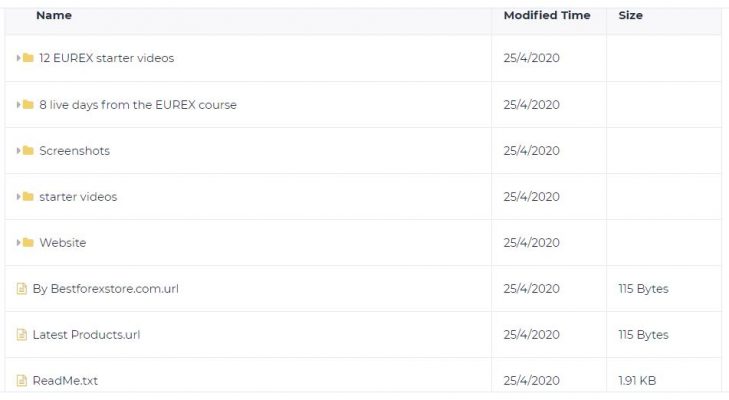Expand the Screenshots folder arrow
The height and width of the screenshot is (400, 729).
click(x=19, y=150)
